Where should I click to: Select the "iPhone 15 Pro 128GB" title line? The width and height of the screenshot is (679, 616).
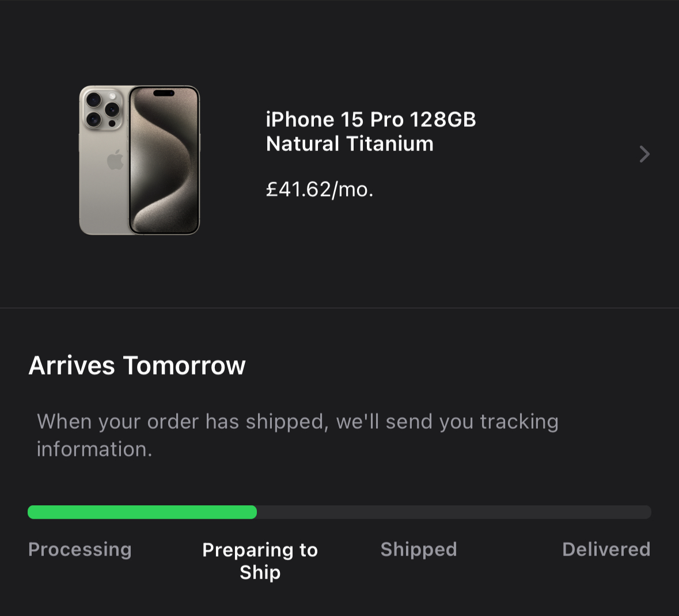click(371, 119)
